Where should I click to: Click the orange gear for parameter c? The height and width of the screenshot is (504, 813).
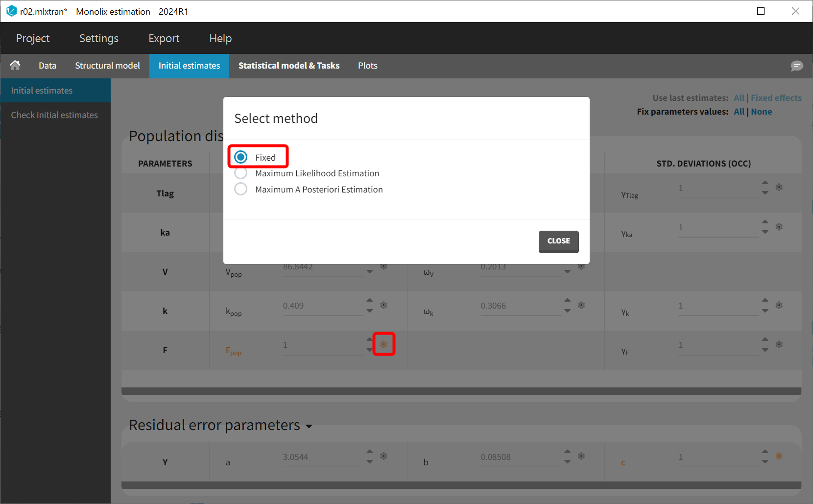tap(779, 456)
